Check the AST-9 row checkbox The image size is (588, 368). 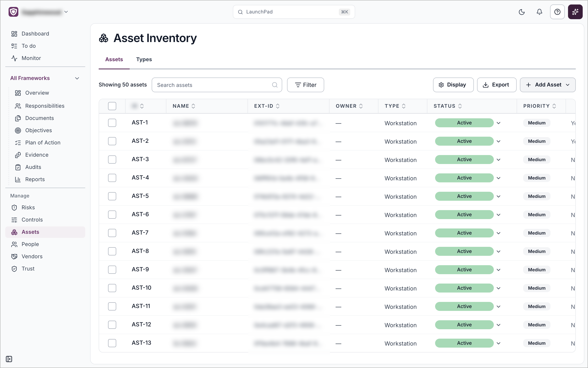tap(112, 270)
